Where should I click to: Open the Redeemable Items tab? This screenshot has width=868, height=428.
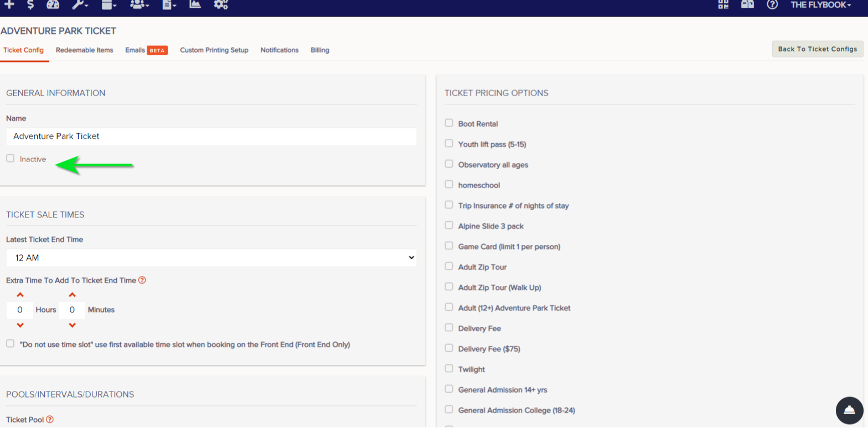[84, 50]
